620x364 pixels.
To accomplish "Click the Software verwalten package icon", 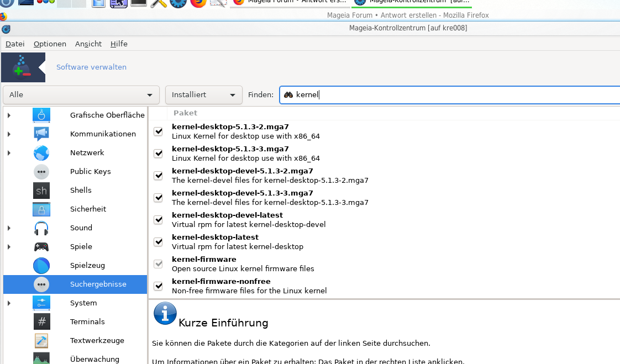I will tap(23, 67).
